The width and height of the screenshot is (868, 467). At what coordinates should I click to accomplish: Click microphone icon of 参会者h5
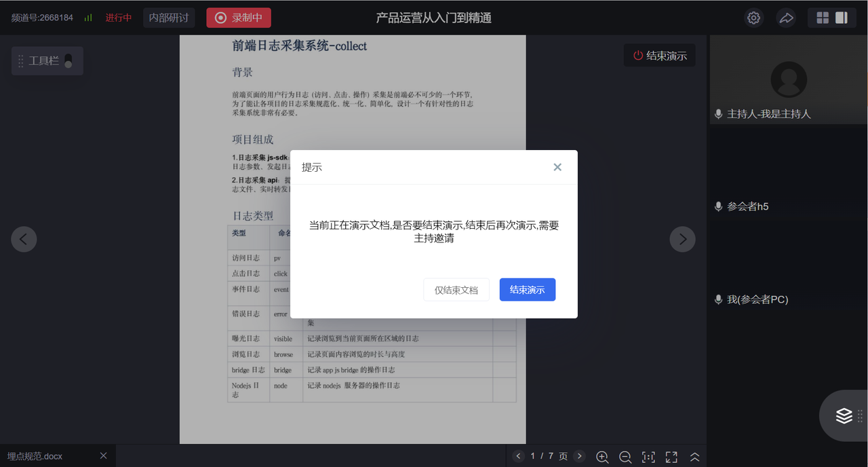718,206
